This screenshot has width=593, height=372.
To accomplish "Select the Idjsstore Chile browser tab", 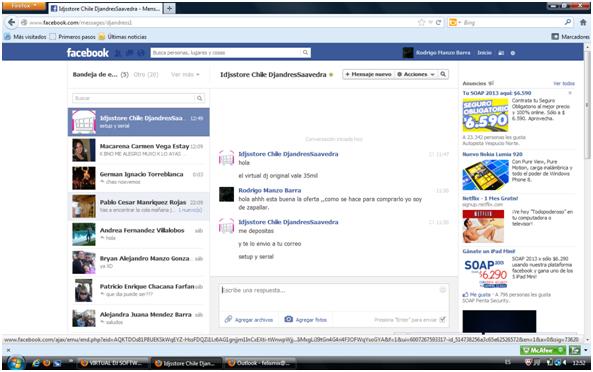I will [106, 8].
